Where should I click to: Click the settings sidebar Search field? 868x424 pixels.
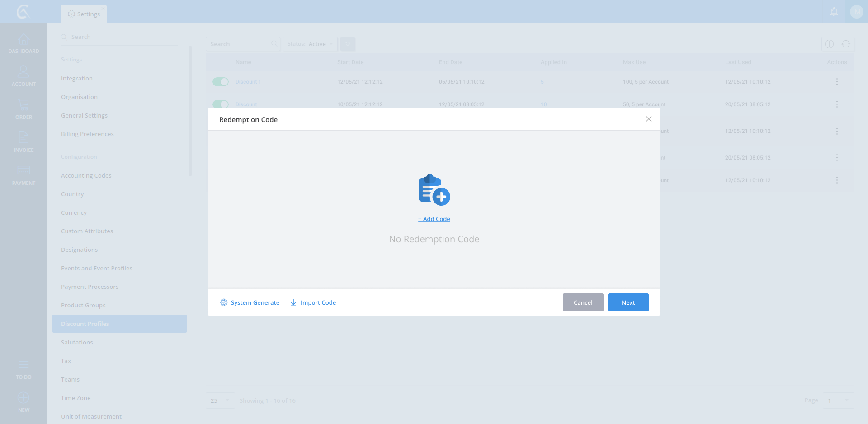click(120, 37)
